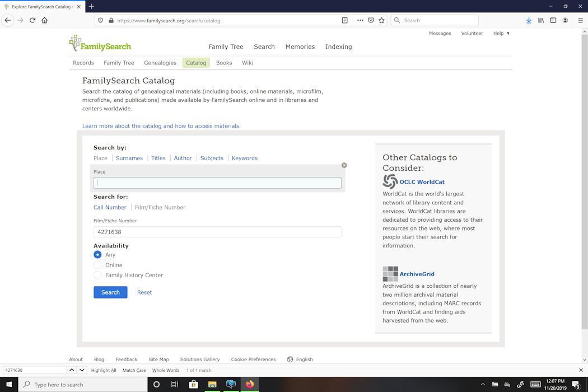The image size is (588, 392).
Task: Reload the page with the refresh icon
Action: [32, 20]
